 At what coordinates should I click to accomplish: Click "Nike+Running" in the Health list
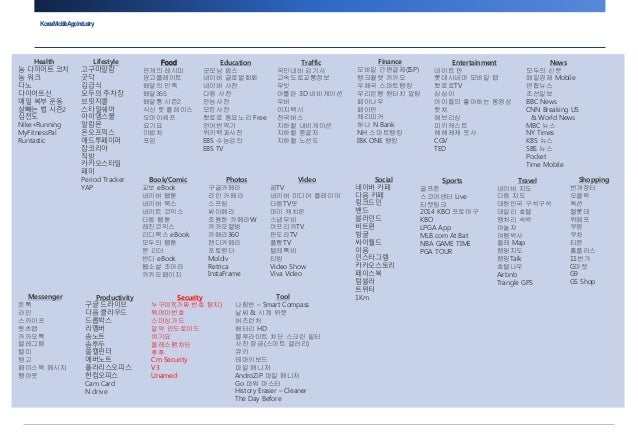pyautogui.click(x=39, y=125)
